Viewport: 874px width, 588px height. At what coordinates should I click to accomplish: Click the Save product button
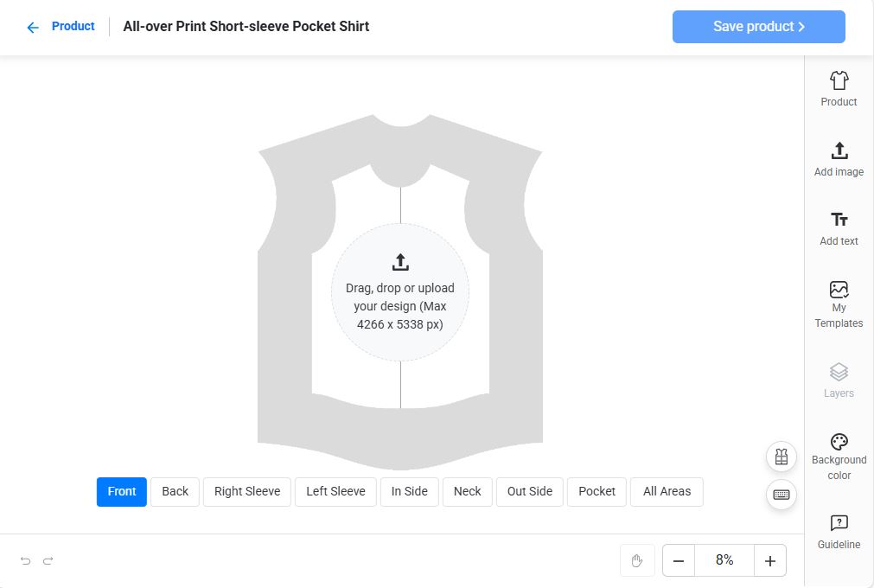758,27
